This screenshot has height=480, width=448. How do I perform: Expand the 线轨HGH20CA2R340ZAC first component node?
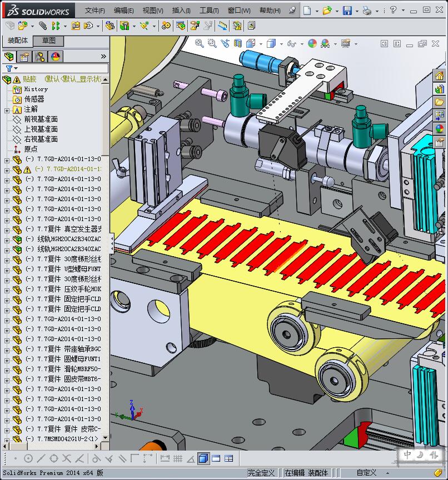coord(7,241)
